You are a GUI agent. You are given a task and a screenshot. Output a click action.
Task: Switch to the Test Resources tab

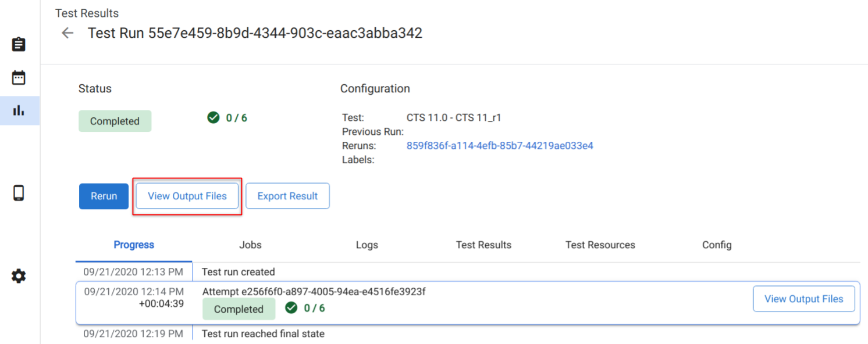point(600,245)
